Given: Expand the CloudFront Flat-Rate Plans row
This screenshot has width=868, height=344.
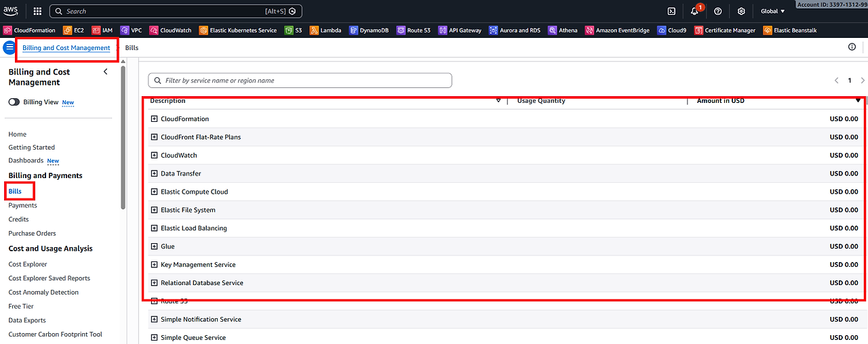Looking at the screenshot, I should [x=154, y=137].
